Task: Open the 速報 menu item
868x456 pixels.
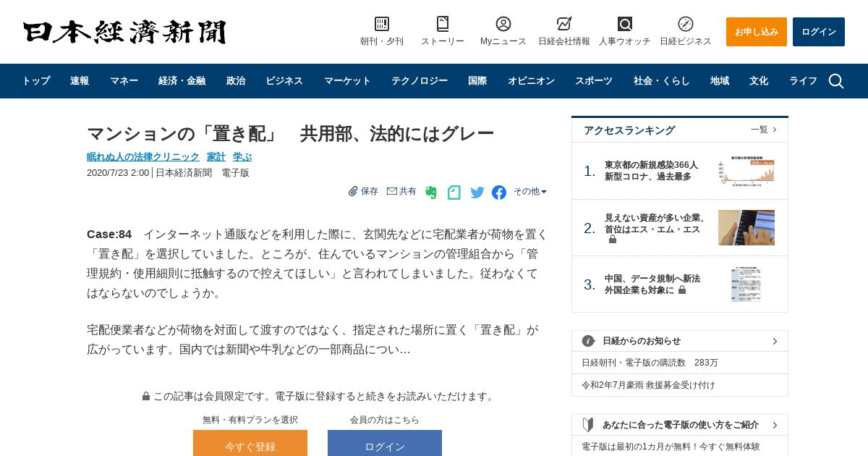Action: pyautogui.click(x=80, y=81)
